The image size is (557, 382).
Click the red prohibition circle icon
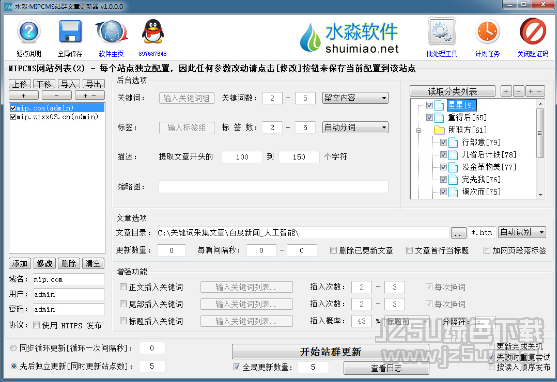tap(533, 32)
